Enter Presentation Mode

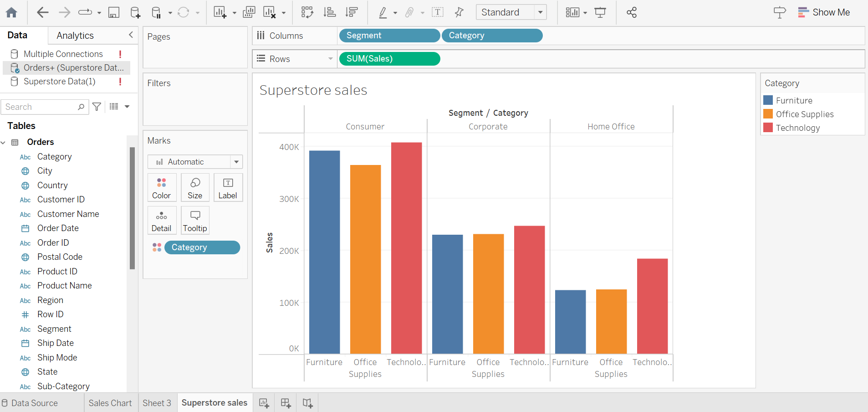click(600, 12)
